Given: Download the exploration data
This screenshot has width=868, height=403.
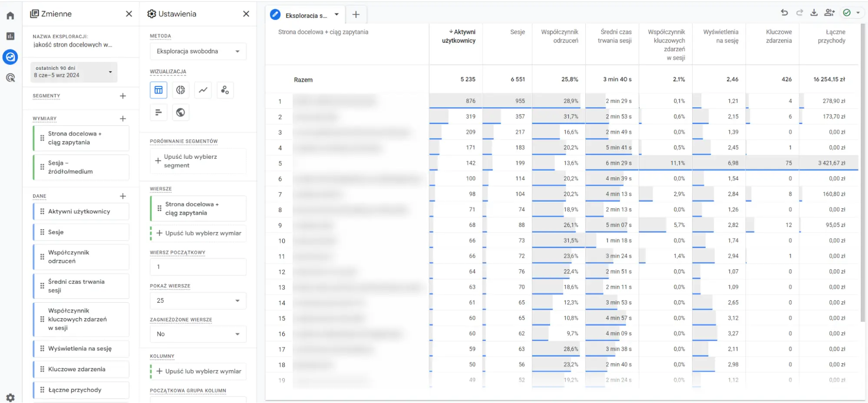Looking at the screenshot, I should coord(814,13).
